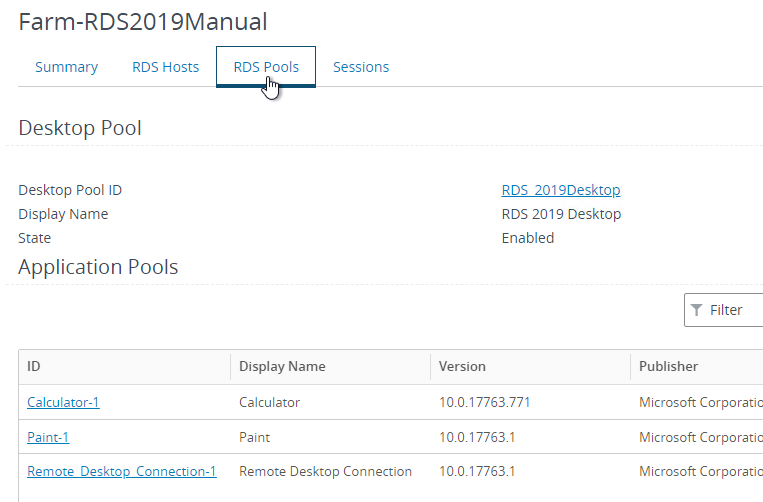Sort by the Version column header
The image size is (763, 502).
462,366
